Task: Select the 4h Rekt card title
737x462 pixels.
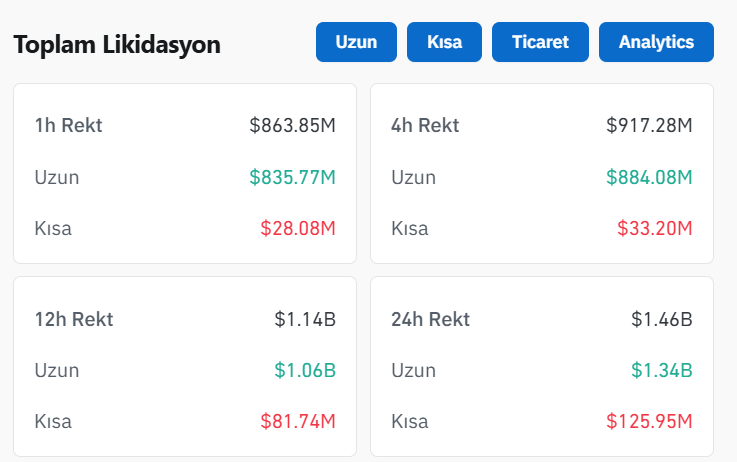Action: point(425,125)
